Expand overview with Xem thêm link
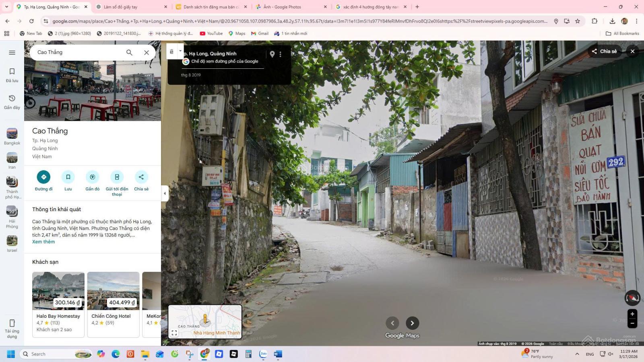644x362 pixels. point(43,242)
